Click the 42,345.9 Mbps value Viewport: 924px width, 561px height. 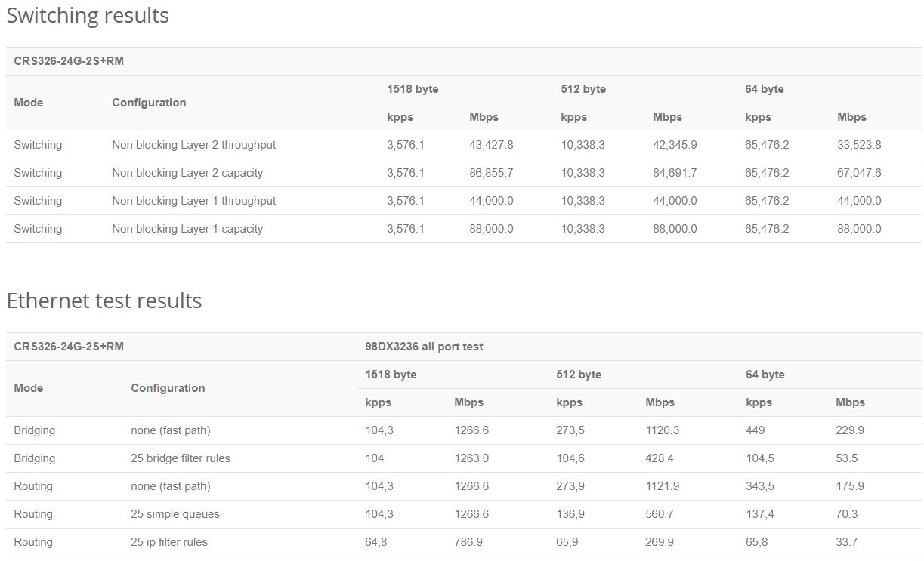(675, 145)
